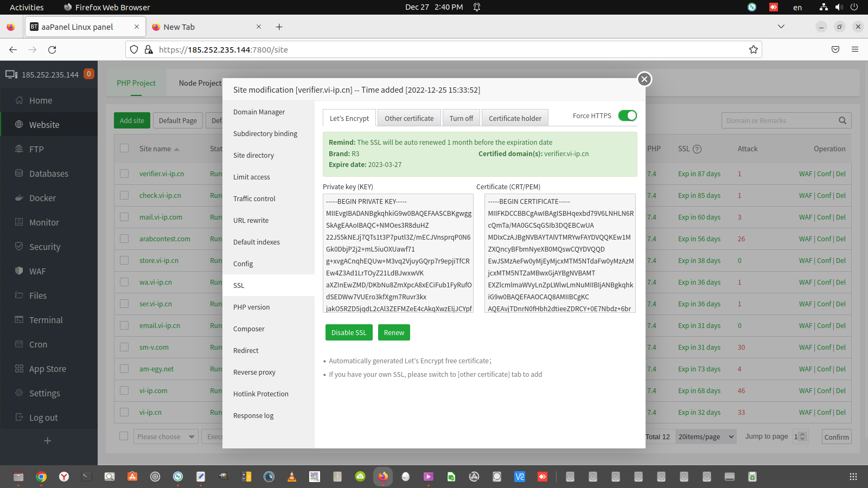Toggle the Force HTTPS switch off
Viewport: 868px width, 488px height.
point(628,115)
